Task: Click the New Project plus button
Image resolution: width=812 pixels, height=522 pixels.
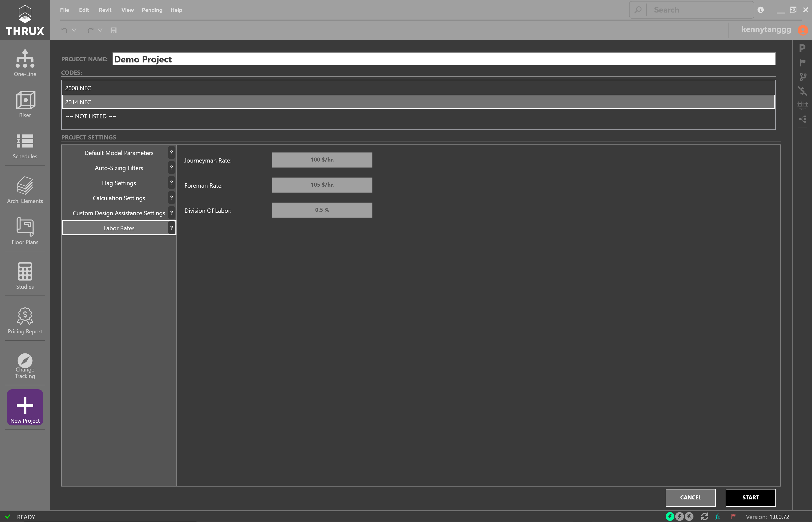Action: [x=25, y=407]
